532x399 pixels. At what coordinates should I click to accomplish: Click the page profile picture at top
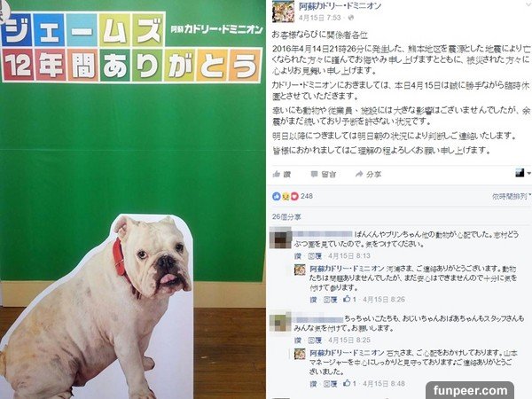tap(284, 12)
